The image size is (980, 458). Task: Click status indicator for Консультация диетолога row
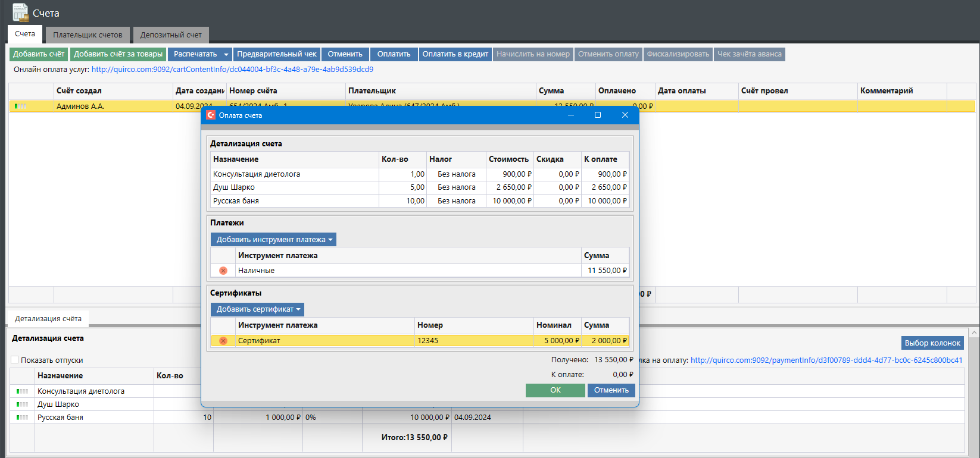pos(22,391)
